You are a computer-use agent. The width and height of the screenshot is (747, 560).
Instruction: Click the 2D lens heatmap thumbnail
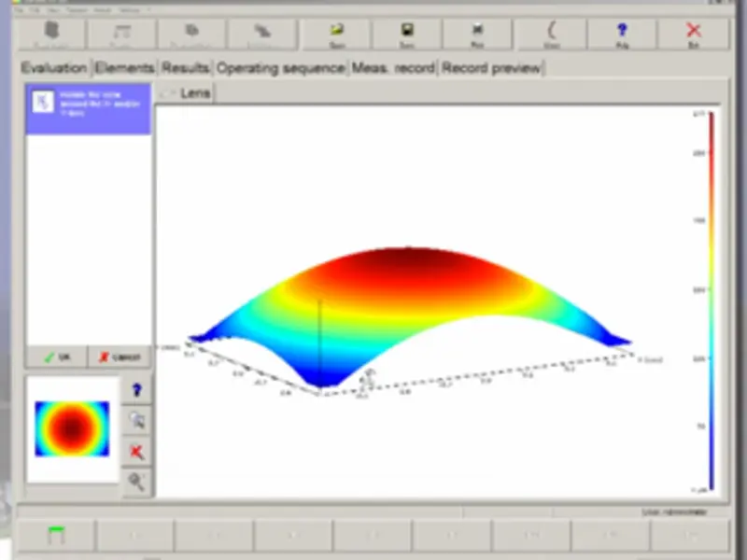pyautogui.click(x=72, y=429)
